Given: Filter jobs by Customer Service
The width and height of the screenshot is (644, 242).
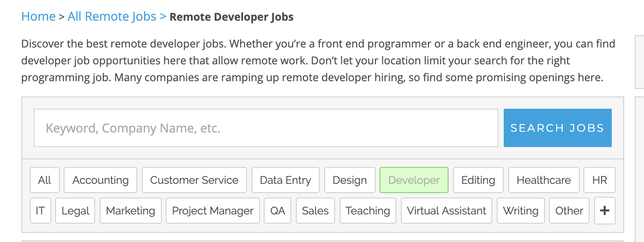Looking at the screenshot, I should pyautogui.click(x=194, y=180).
